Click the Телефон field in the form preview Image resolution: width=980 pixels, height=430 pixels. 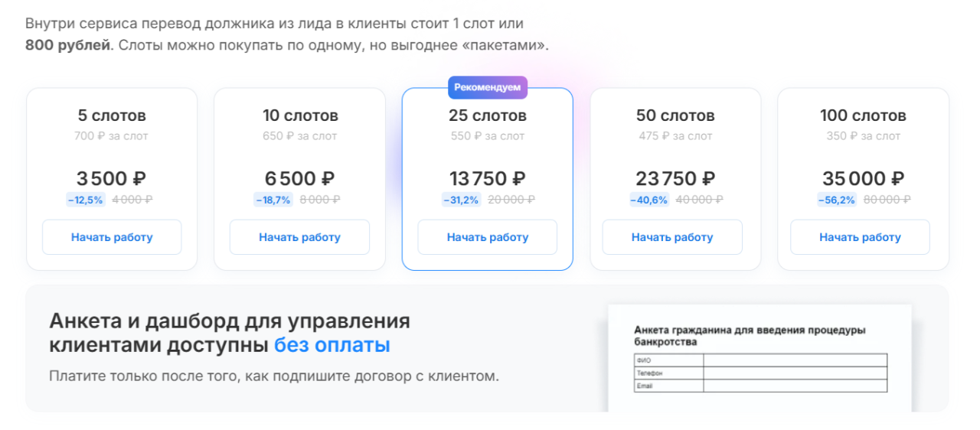pyautogui.click(x=795, y=373)
